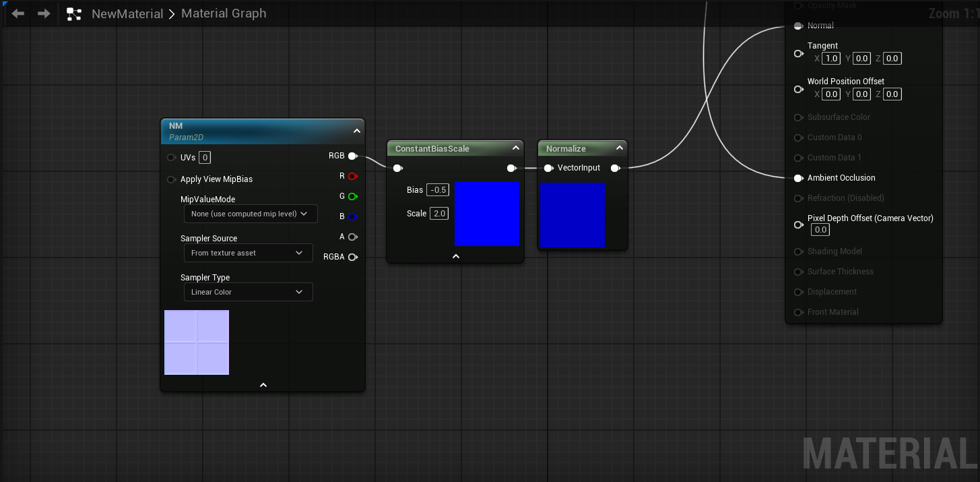
Task: Open the Sampler Source dropdown
Action: [x=249, y=253]
